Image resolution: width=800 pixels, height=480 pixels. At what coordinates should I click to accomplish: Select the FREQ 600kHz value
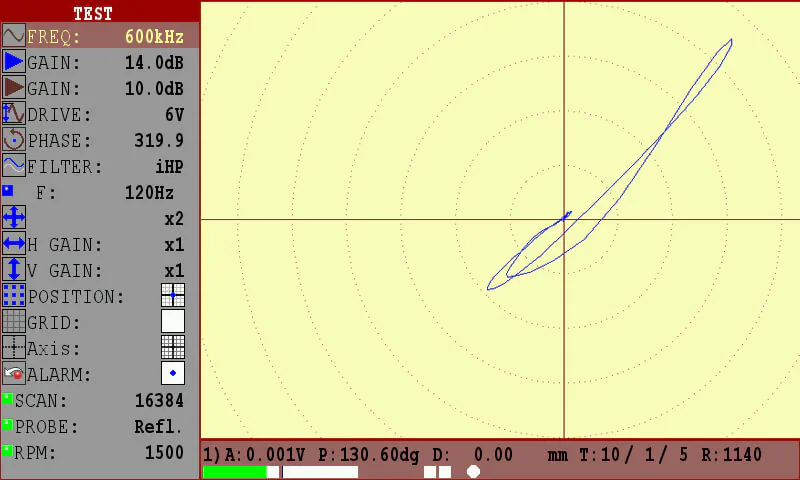tap(154, 37)
